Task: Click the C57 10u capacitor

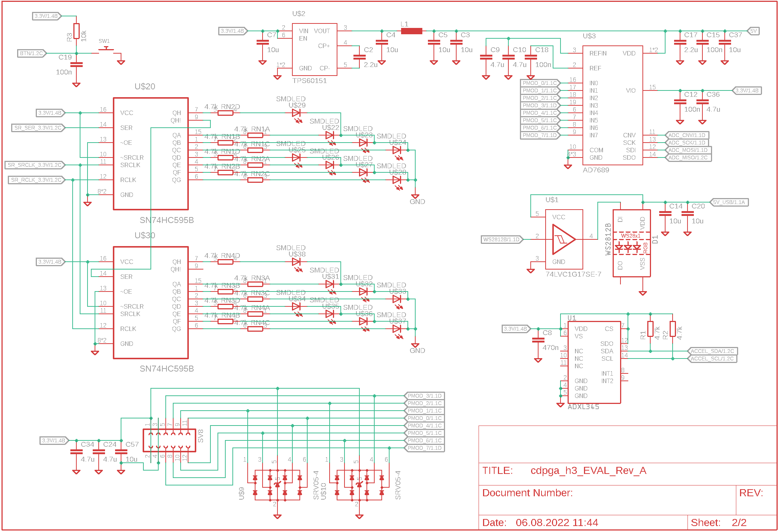Action: pos(121,452)
